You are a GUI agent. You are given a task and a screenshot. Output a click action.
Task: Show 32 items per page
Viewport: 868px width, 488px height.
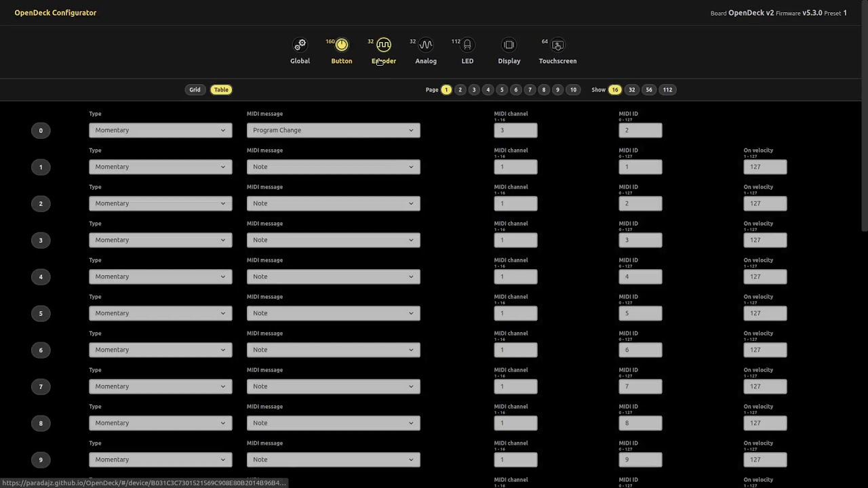tap(632, 89)
